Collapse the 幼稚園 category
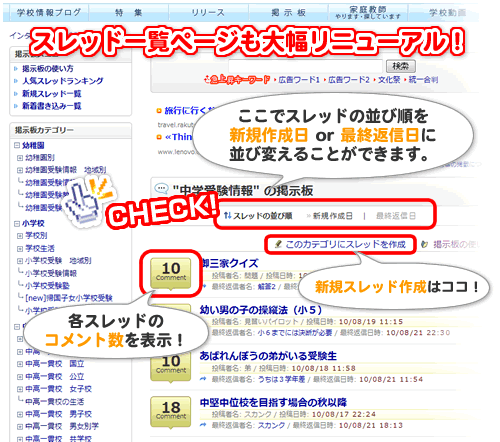Viewport: 500px width, 442px height. [17, 145]
